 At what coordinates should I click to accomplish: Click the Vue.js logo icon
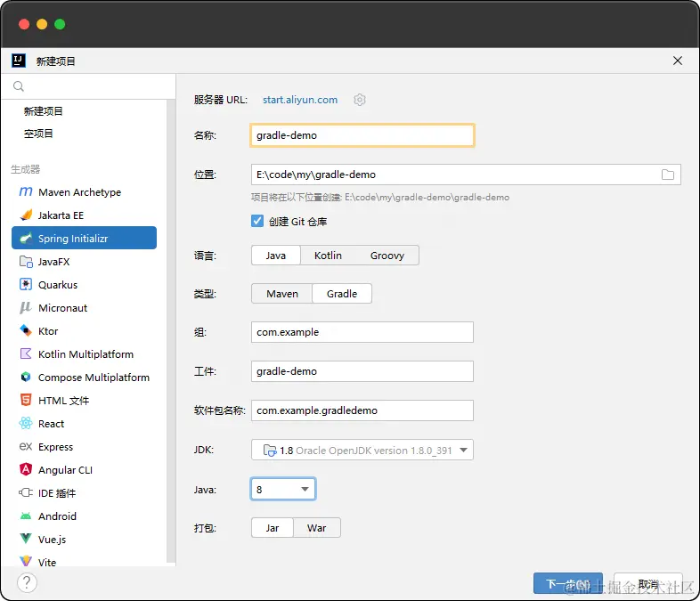tap(26, 539)
